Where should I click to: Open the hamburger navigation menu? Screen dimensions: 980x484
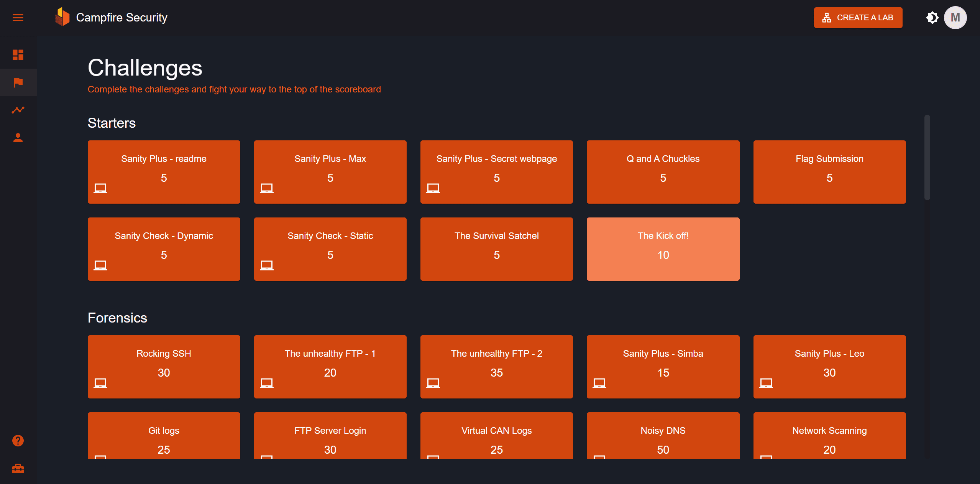click(x=18, y=18)
